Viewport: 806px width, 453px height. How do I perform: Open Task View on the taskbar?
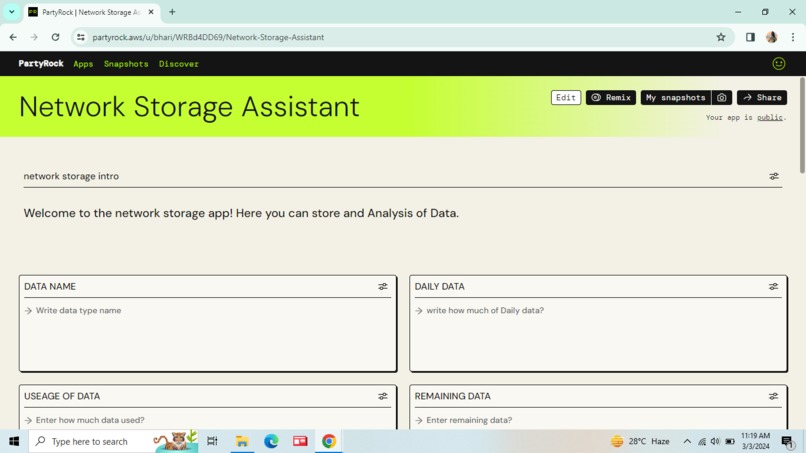(212, 441)
